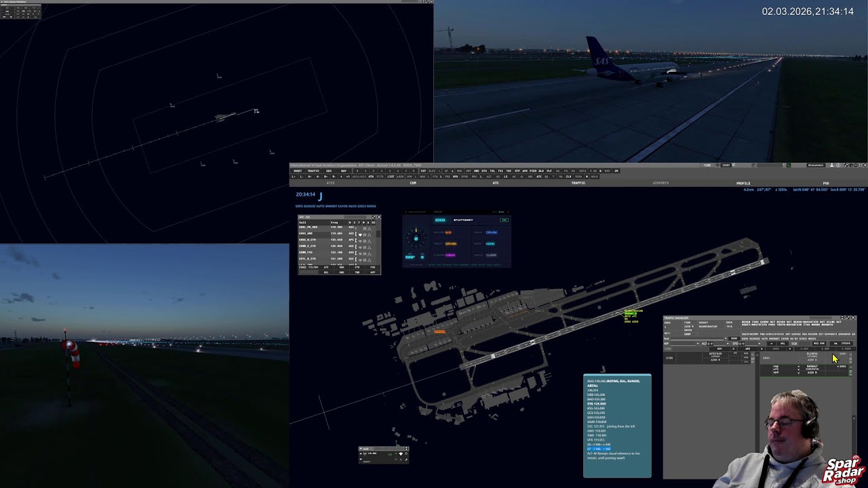Click the VOR display toolbar button

coord(410,177)
